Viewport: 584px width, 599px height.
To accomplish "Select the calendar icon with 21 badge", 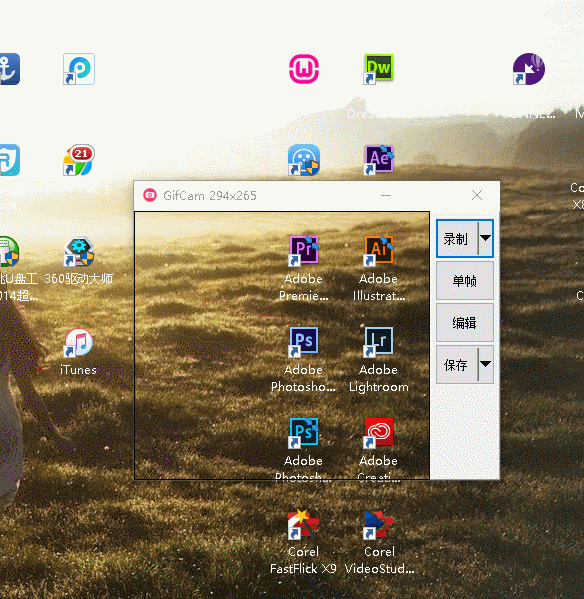I will point(78,160).
